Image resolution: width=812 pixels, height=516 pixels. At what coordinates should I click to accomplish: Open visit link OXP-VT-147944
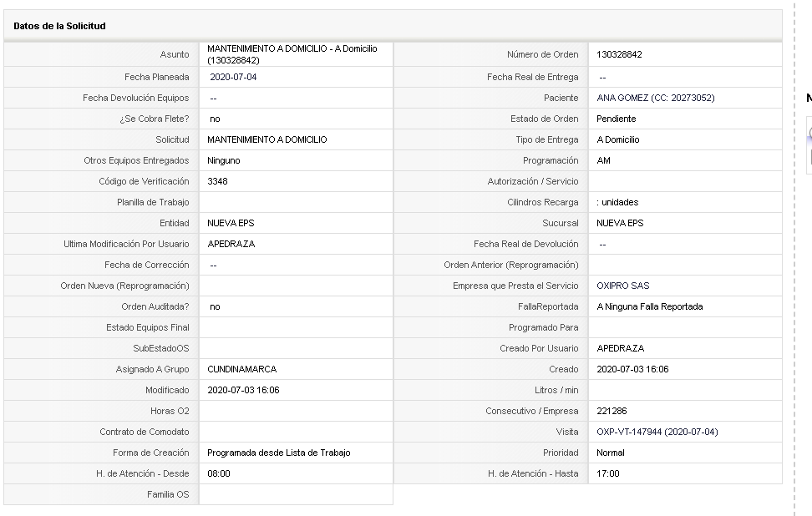click(657, 432)
